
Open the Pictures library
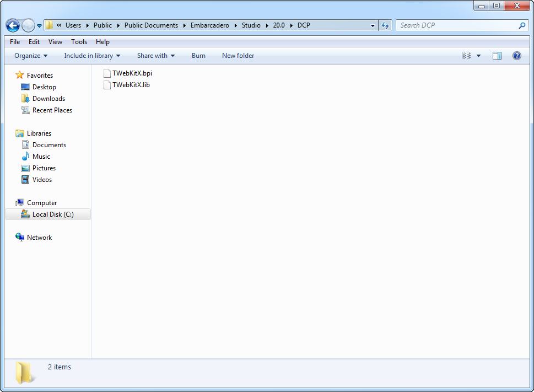tap(44, 168)
